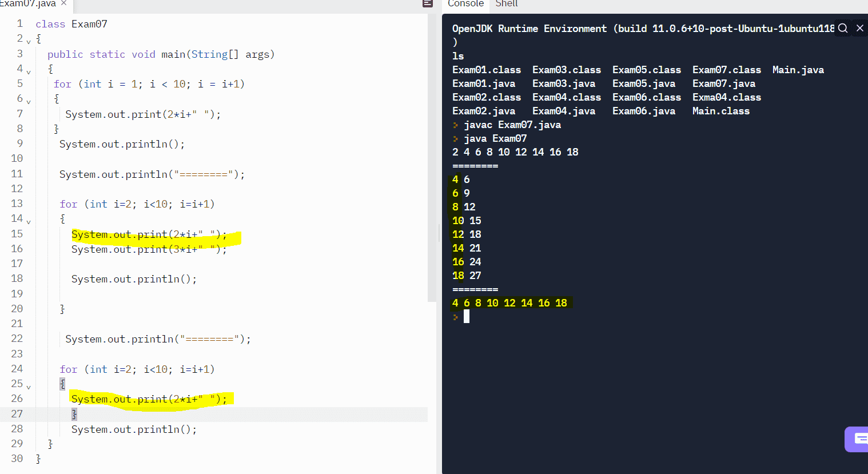The height and width of the screenshot is (474, 868).
Task: Click the 'java Exam07' command line
Action: click(495, 138)
